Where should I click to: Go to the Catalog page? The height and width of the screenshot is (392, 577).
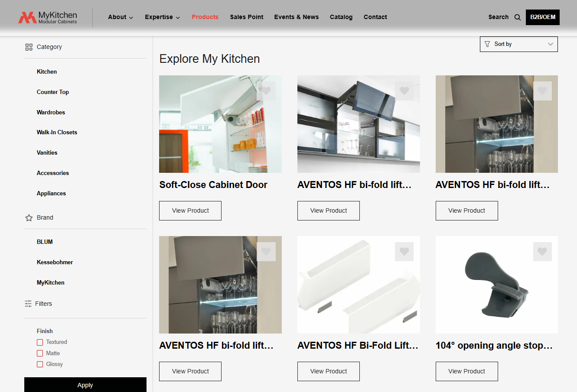click(x=341, y=17)
